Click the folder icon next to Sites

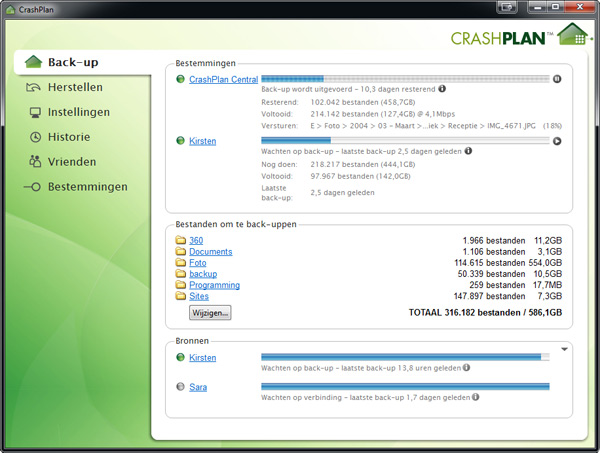(181, 296)
